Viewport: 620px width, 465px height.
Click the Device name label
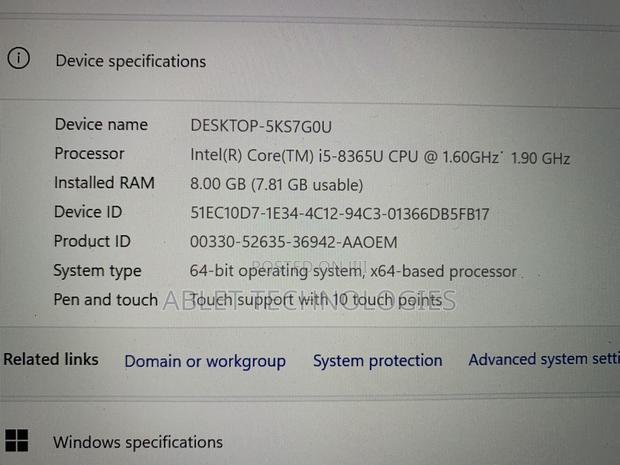coord(101,125)
